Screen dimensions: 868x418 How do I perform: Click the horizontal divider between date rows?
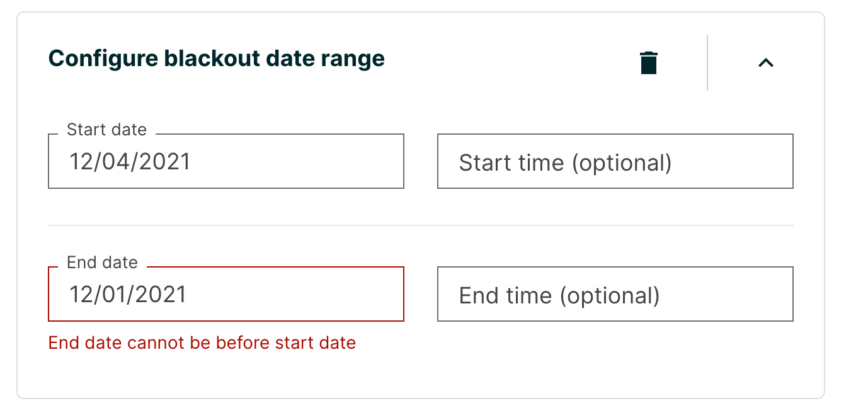coord(420,225)
